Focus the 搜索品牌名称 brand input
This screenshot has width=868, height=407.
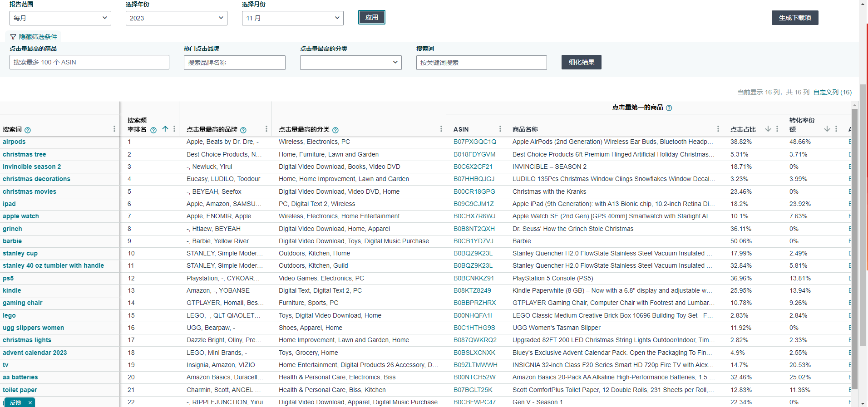click(x=235, y=63)
